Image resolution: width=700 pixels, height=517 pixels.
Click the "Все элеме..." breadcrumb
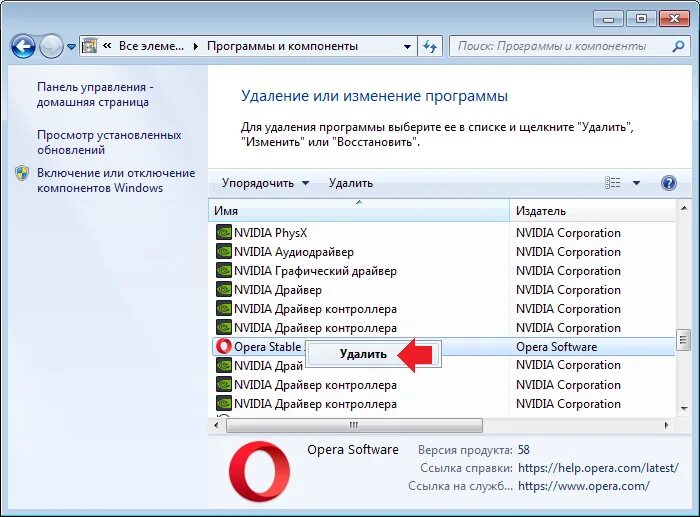[151, 46]
